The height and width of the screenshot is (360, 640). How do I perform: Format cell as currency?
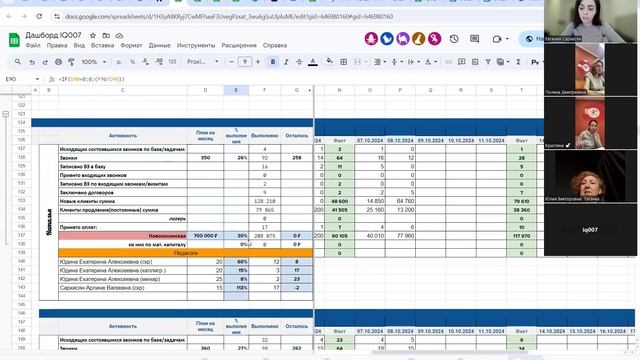click(x=119, y=62)
